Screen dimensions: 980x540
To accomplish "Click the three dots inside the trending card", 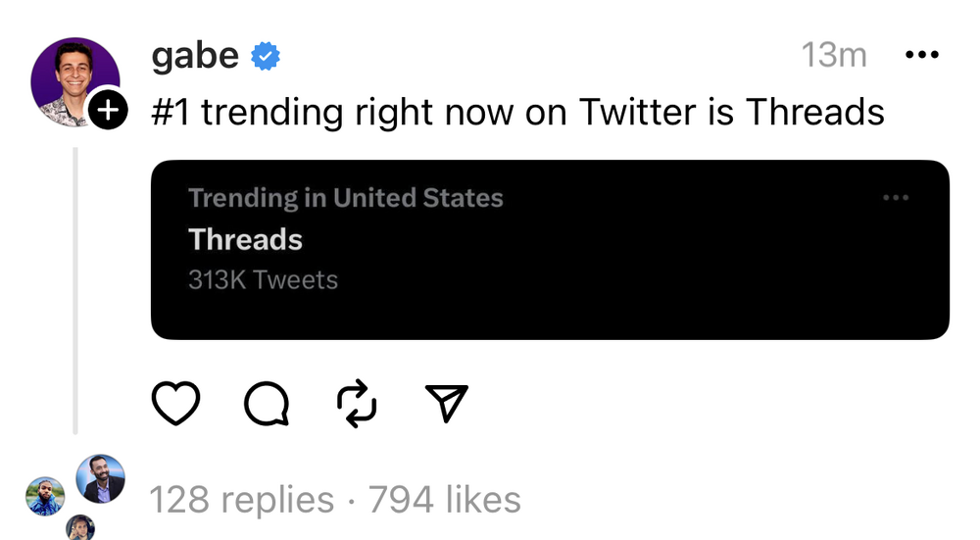I will click(x=896, y=198).
